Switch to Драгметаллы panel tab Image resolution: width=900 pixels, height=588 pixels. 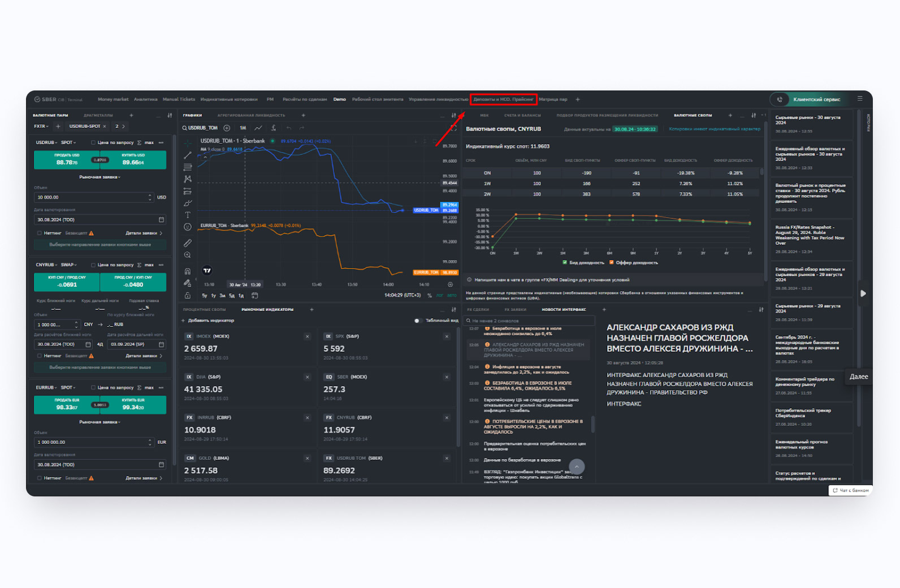pos(98,115)
